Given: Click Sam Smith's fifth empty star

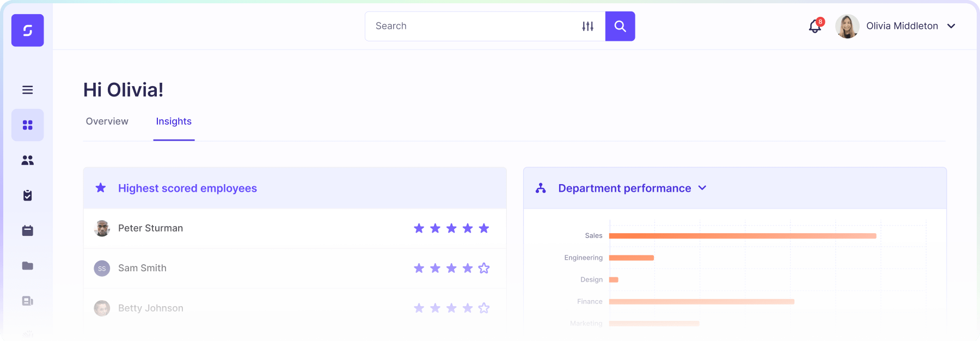Looking at the screenshot, I should [484, 268].
